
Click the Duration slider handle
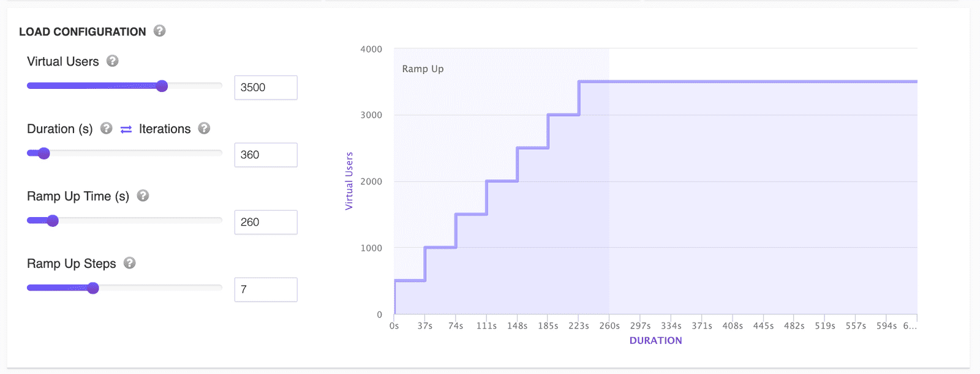(x=44, y=153)
